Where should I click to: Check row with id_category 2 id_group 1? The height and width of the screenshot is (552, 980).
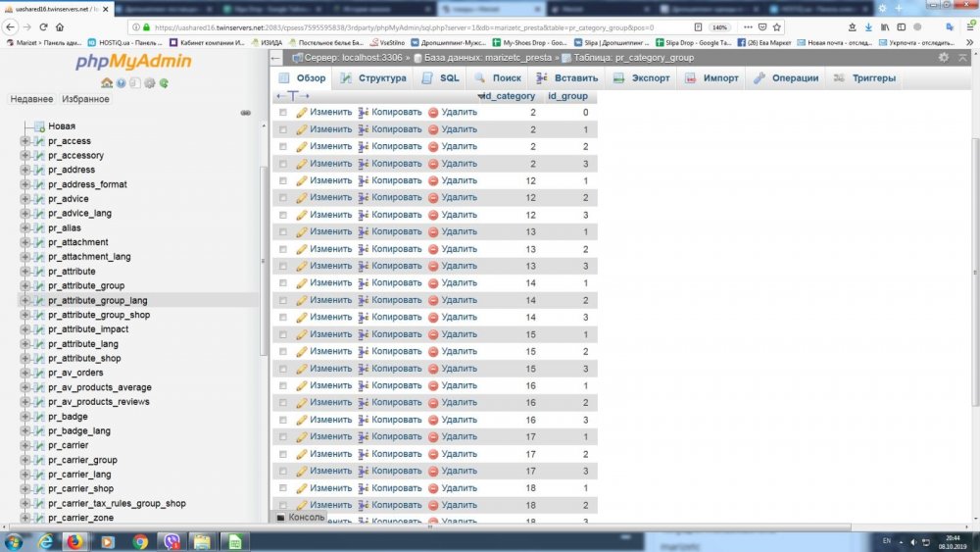283,129
